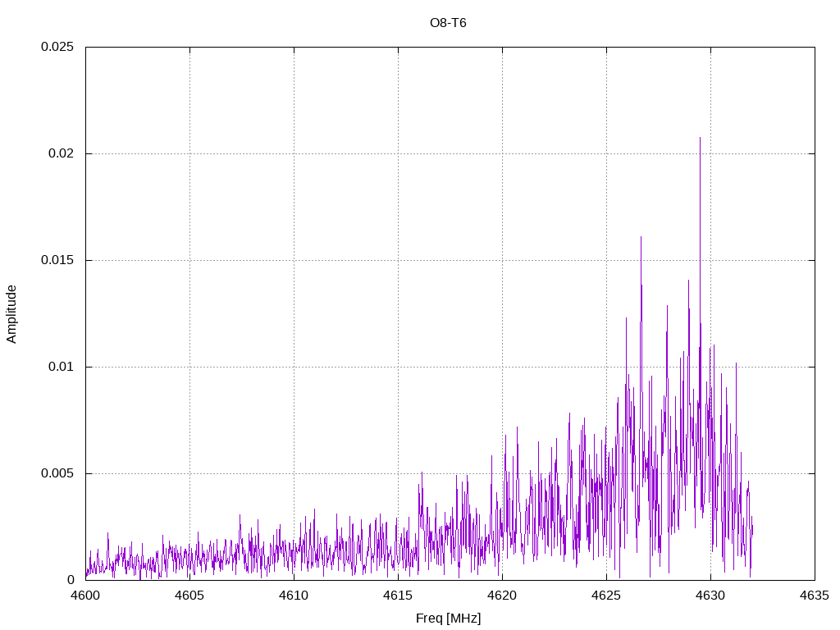The height and width of the screenshot is (630, 840).
Task: Click the y-axis tick value 0.005
Action: (x=57, y=473)
